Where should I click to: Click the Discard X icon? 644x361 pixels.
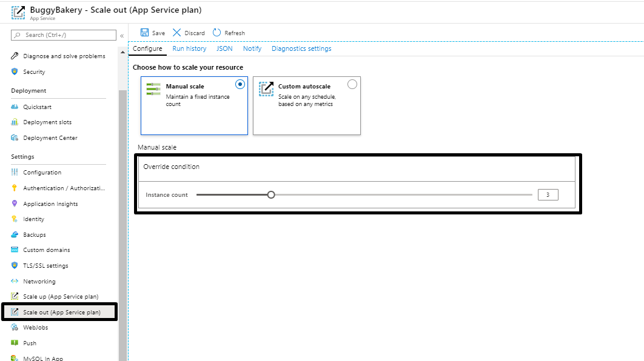coord(177,33)
